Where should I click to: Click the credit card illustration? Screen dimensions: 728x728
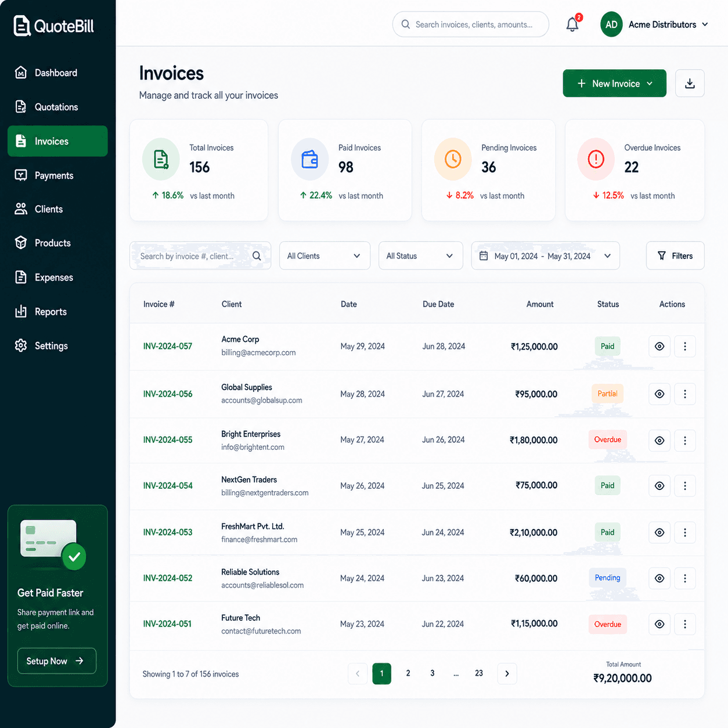[x=53, y=545]
